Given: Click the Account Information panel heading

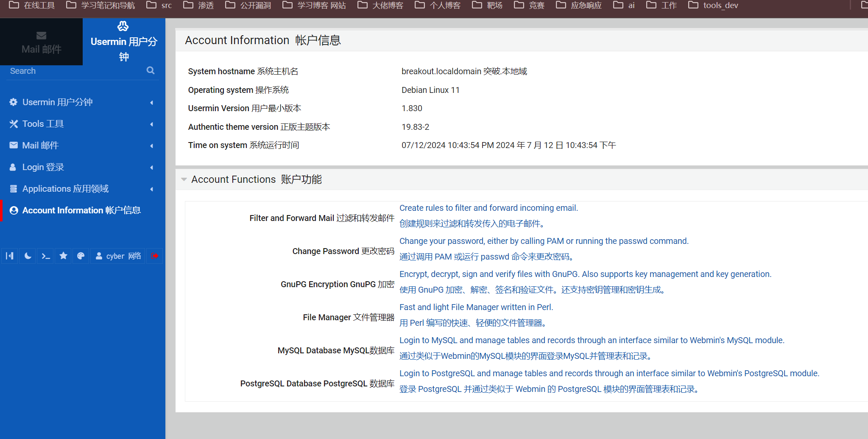Looking at the screenshot, I should [263, 40].
